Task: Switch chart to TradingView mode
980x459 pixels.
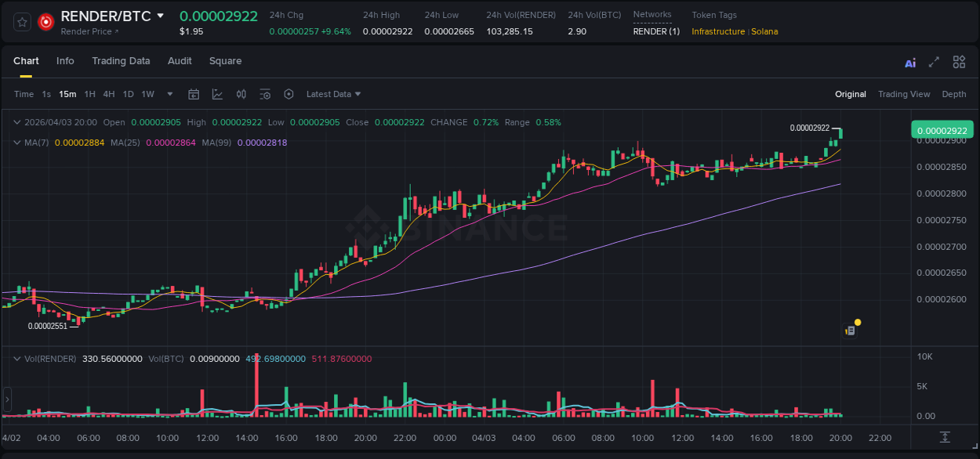Action: click(x=904, y=94)
